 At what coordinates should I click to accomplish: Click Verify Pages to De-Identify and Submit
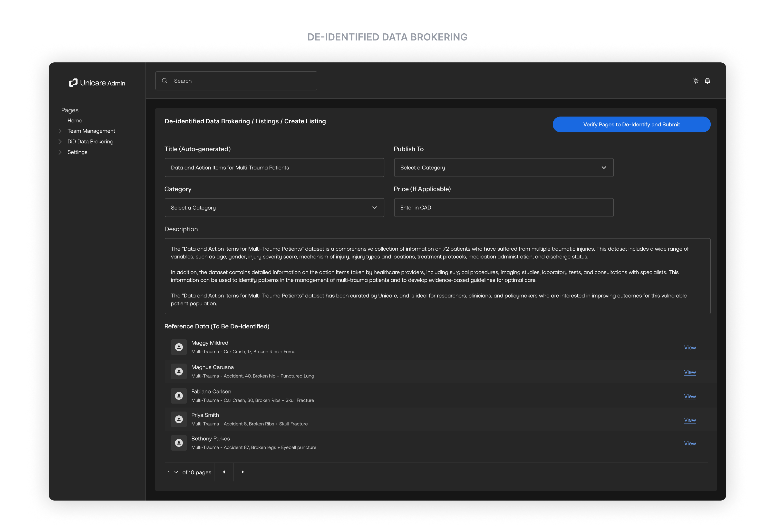point(631,124)
